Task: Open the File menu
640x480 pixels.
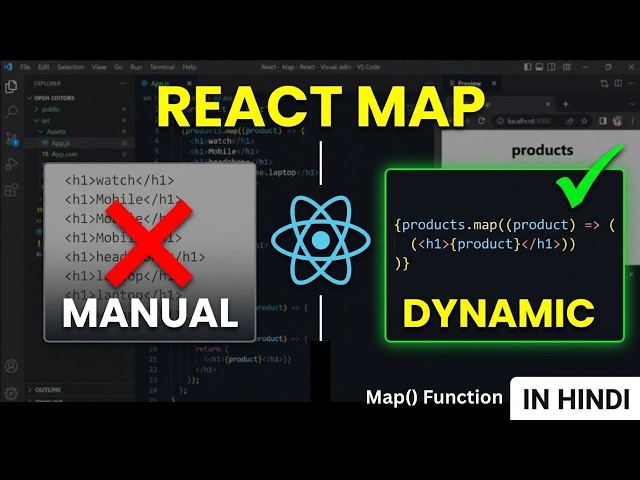Action: [x=25, y=67]
